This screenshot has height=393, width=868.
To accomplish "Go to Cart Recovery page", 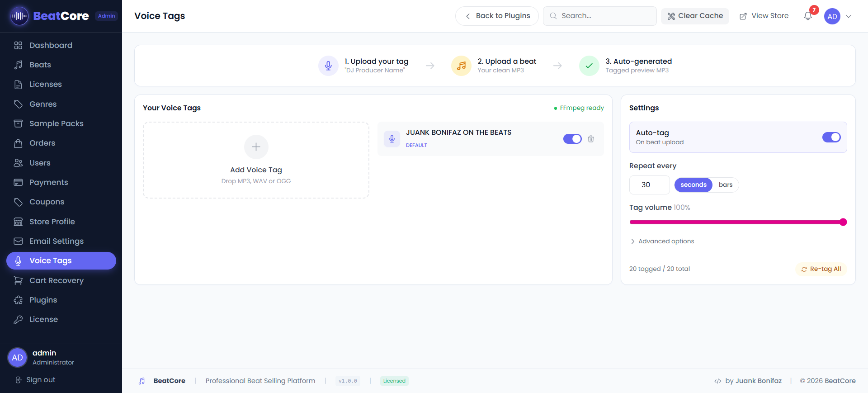I will pos(56,280).
